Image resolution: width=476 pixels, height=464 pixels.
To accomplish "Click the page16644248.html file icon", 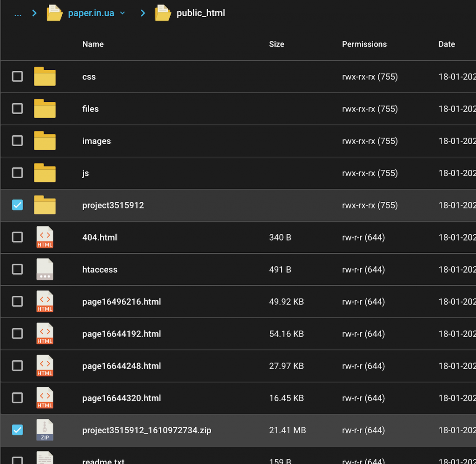I will pos(45,366).
